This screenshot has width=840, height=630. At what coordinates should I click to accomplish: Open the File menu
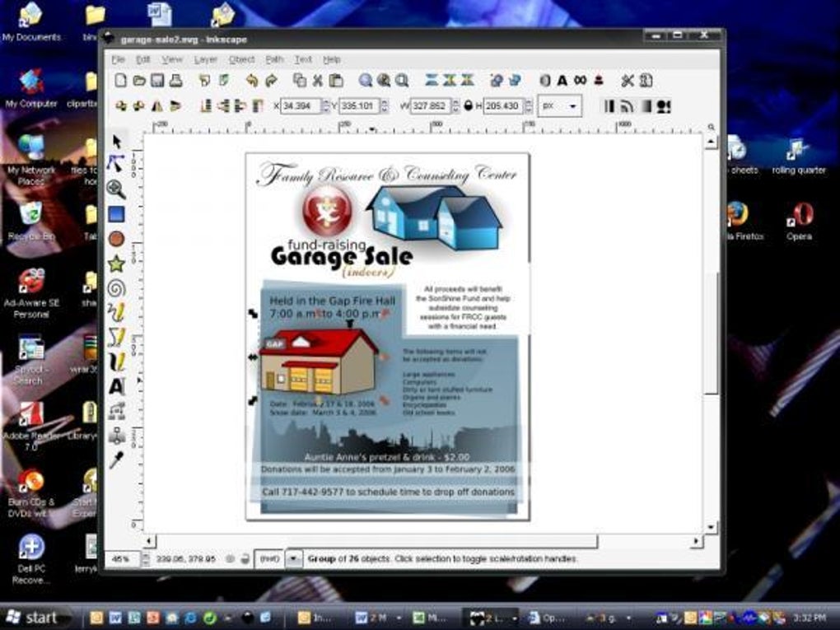(118, 59)
